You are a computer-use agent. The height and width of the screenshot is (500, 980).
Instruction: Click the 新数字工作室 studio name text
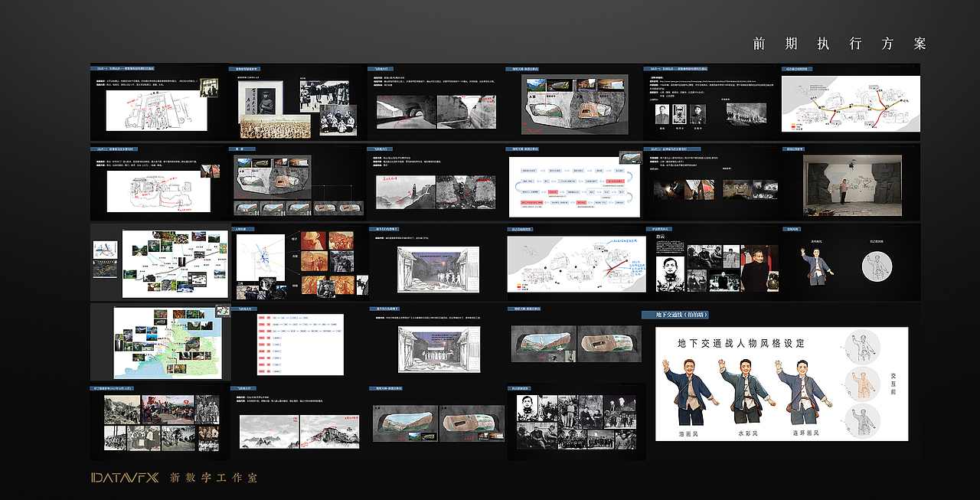click(214, 478)
